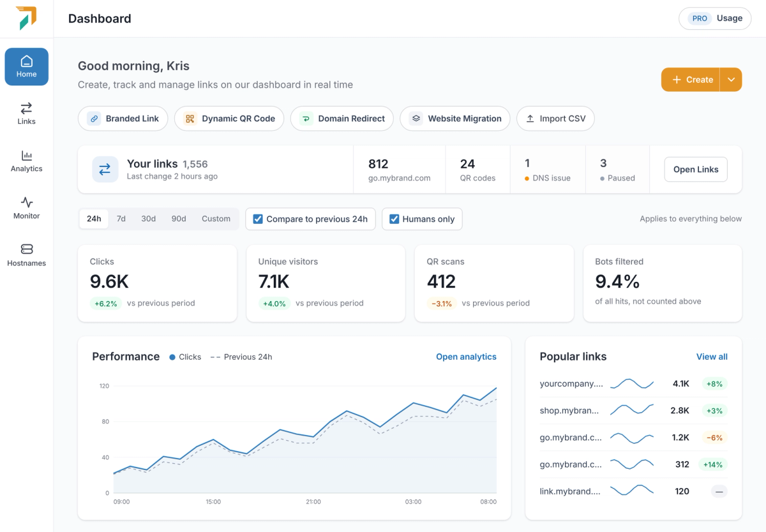Click the PRO badge

pos(700,18)
